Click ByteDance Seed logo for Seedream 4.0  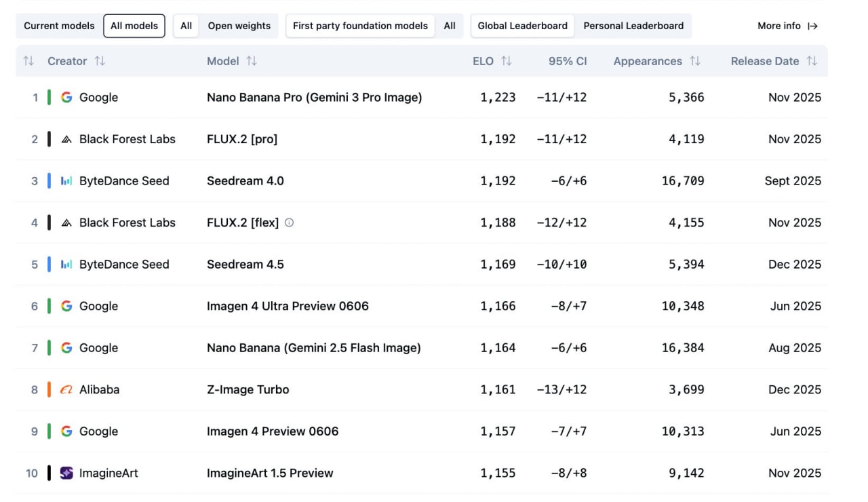66,181
